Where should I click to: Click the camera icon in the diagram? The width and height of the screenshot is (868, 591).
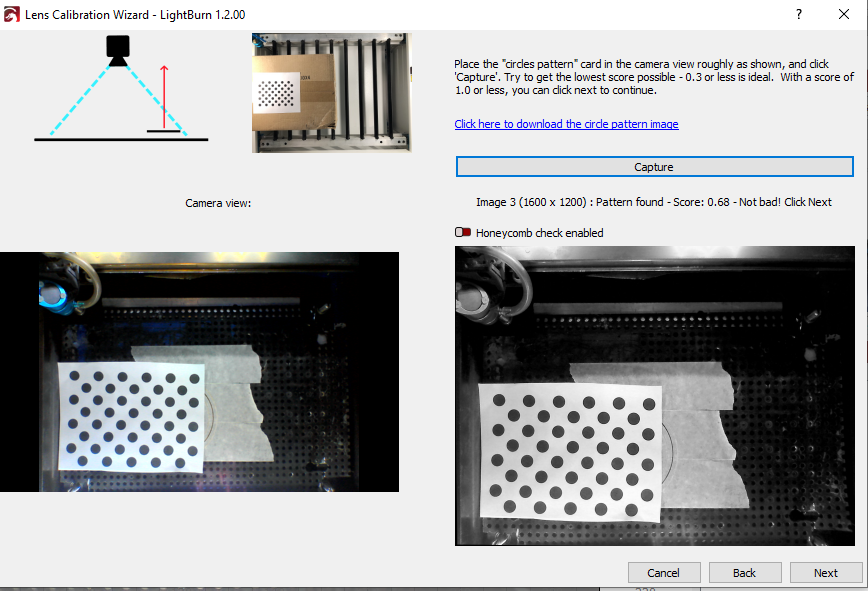[x=118, y=51]
